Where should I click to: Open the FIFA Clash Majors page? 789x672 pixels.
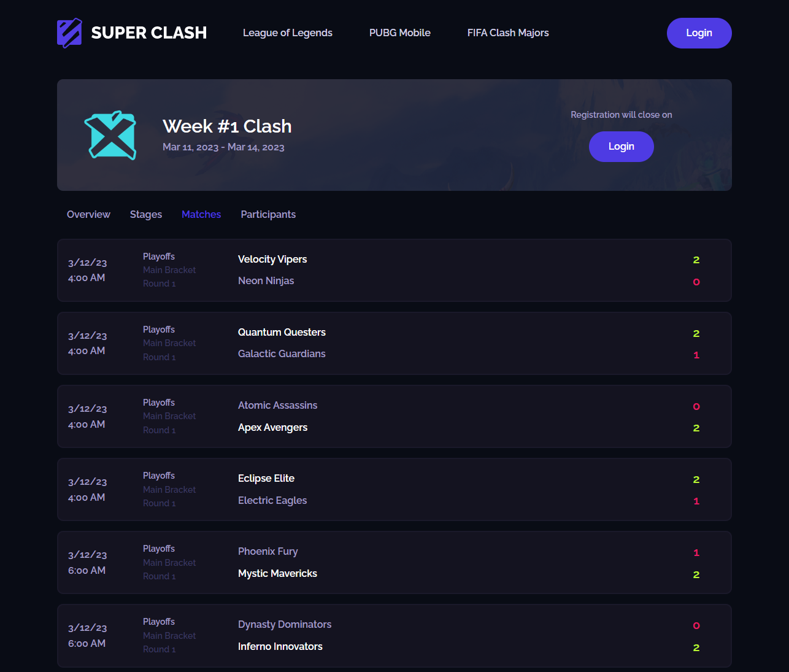(x=507, y=33)
